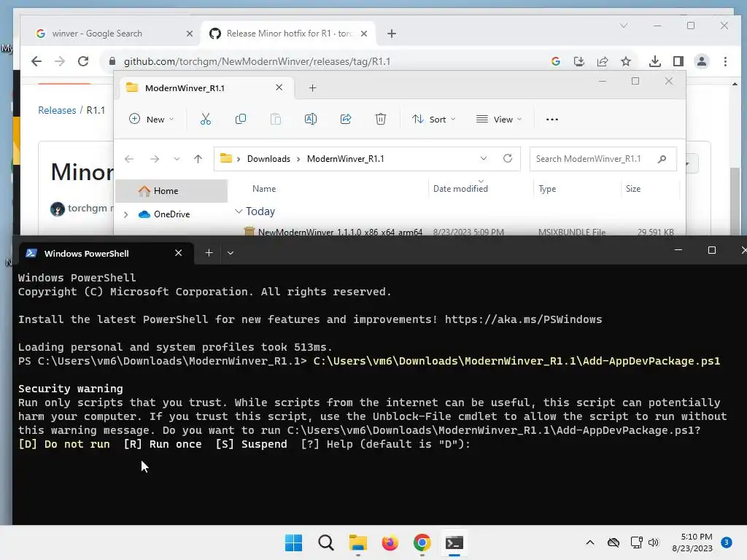Click Downloads in the Explorer breadcrumb
Viewport: 747px width, 560px height.
click(268, 159)
